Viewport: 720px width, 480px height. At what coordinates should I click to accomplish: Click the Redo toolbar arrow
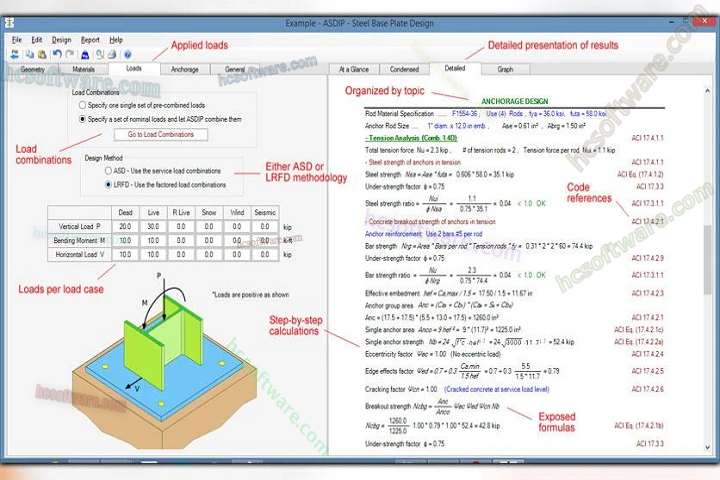pos(70,55)
